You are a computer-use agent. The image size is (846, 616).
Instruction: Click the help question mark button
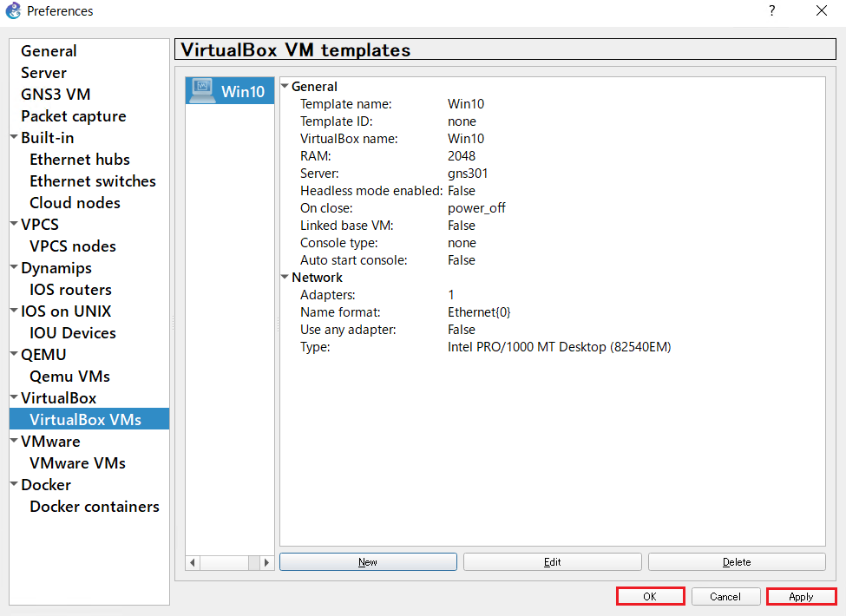coord(772,10)
